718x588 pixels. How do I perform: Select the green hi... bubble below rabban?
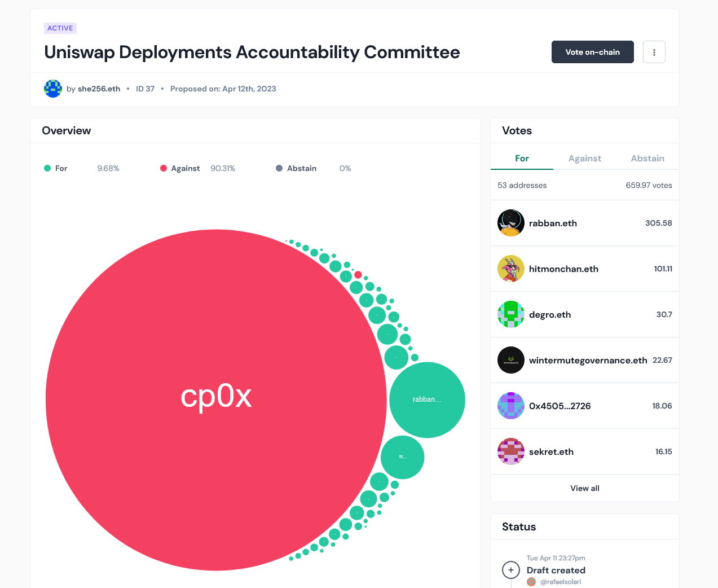402,457
